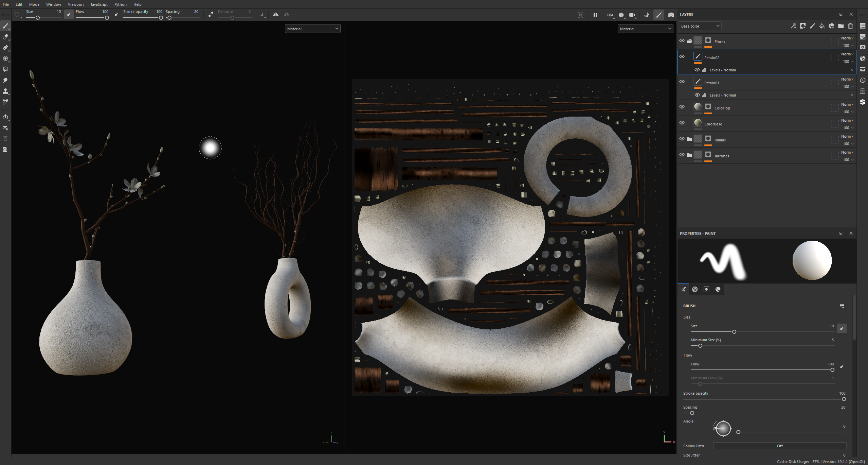Hide the ColorTop layer
Screen dimensions: 868x465
[x=682, y=107]
